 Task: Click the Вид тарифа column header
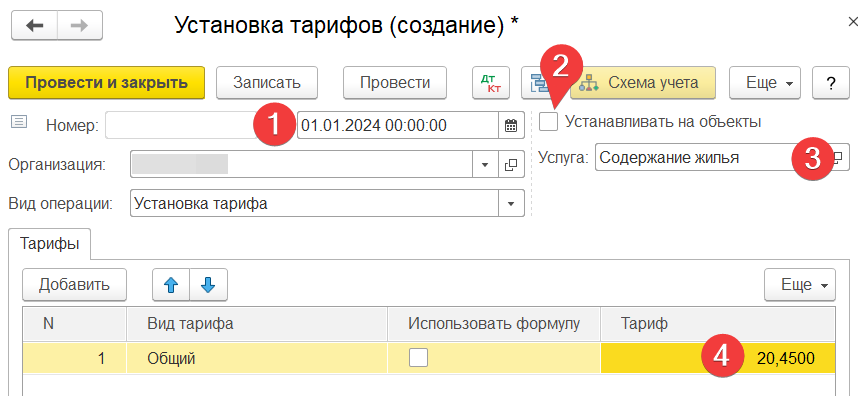tap(257, 324)
